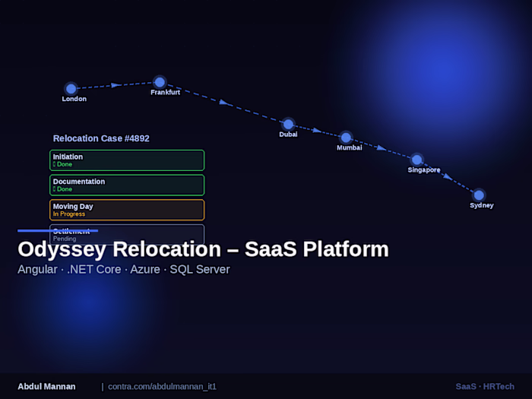This screenshot has width=532, height=399.
Task: Click the Settlement pending card
Action: point(127,234)
